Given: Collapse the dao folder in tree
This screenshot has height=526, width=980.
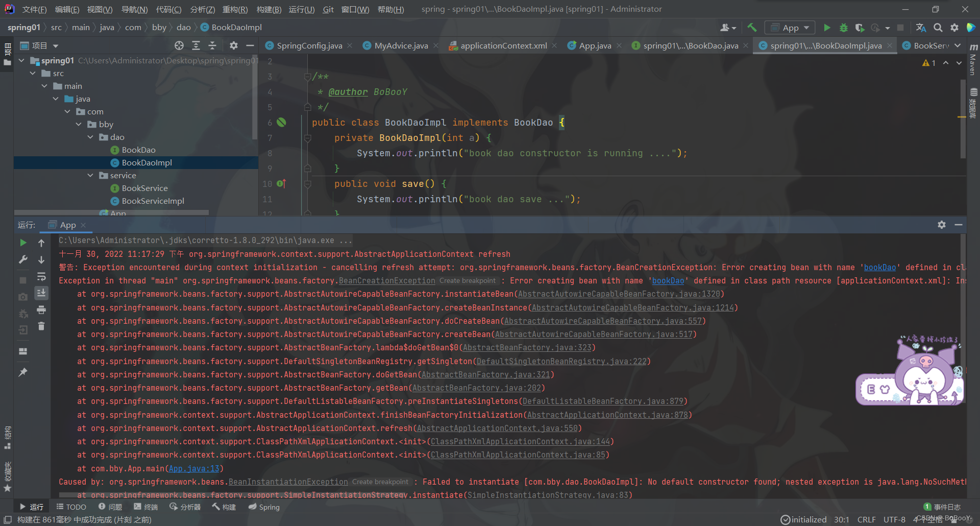Looking at the screenshot, I should [90, 137].
